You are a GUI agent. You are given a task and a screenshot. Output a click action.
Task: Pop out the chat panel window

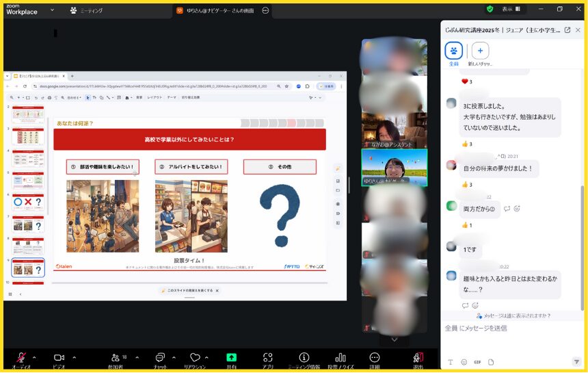(x=567, y=30)
